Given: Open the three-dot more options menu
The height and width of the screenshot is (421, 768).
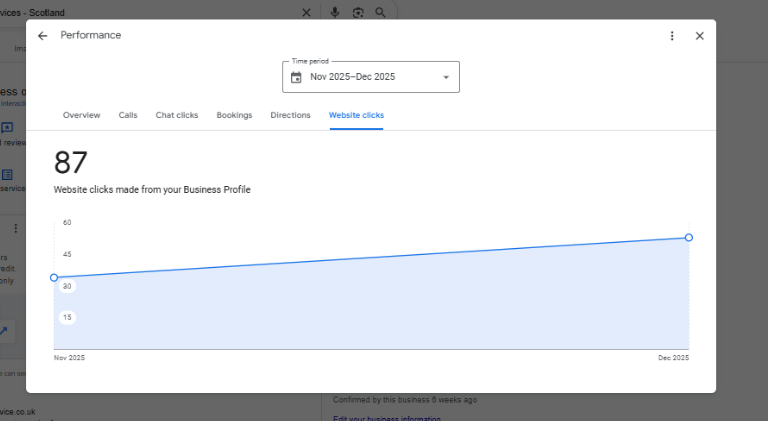Looking at the screenshot, I should click(x=672, y=35).
